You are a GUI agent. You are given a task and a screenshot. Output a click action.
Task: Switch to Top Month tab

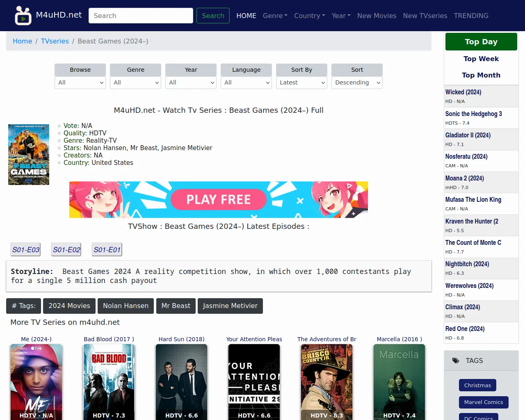click(x=481, y=75)
